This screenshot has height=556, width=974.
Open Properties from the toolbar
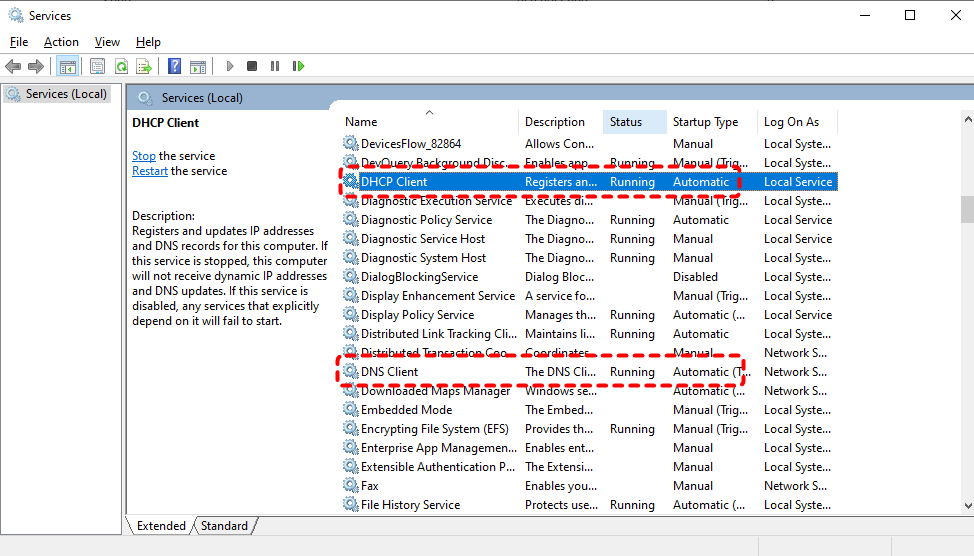coord(97,66)
